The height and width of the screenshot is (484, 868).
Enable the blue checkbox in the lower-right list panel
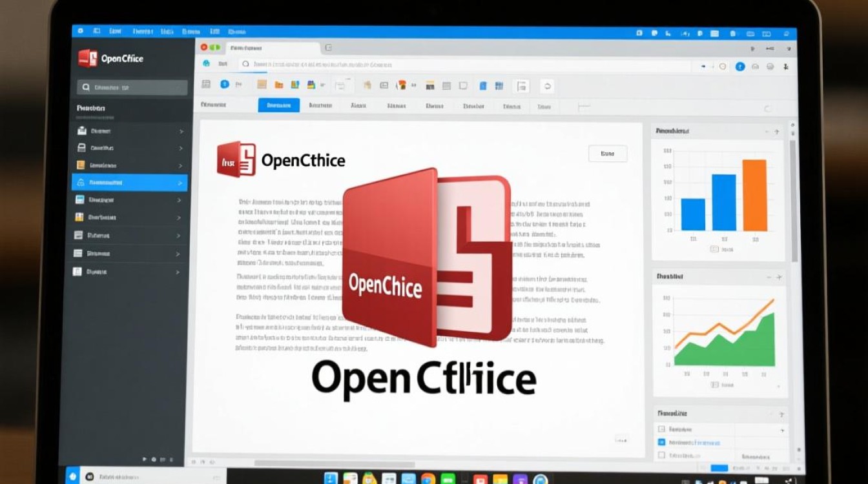[661, 443]
